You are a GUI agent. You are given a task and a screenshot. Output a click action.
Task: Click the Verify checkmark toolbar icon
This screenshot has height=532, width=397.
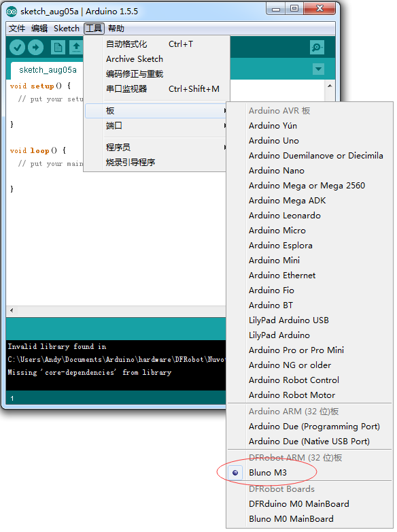click(x=17, y=48)
